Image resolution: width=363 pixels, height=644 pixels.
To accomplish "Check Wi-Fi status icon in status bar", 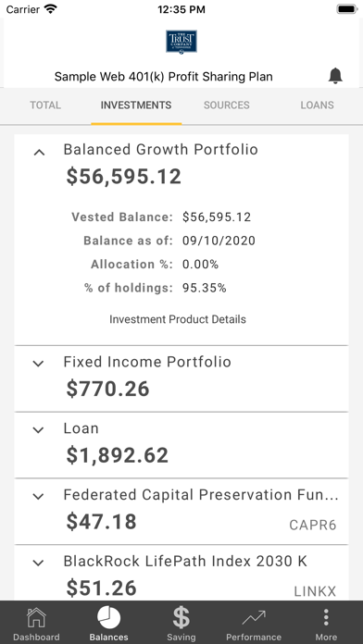I will 51,9.
